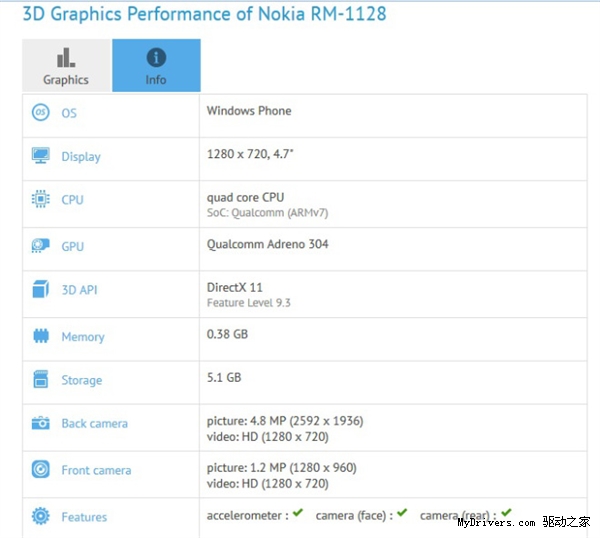Click the page title heading text
Screen dimensions: 600x538
coord(204,14)
